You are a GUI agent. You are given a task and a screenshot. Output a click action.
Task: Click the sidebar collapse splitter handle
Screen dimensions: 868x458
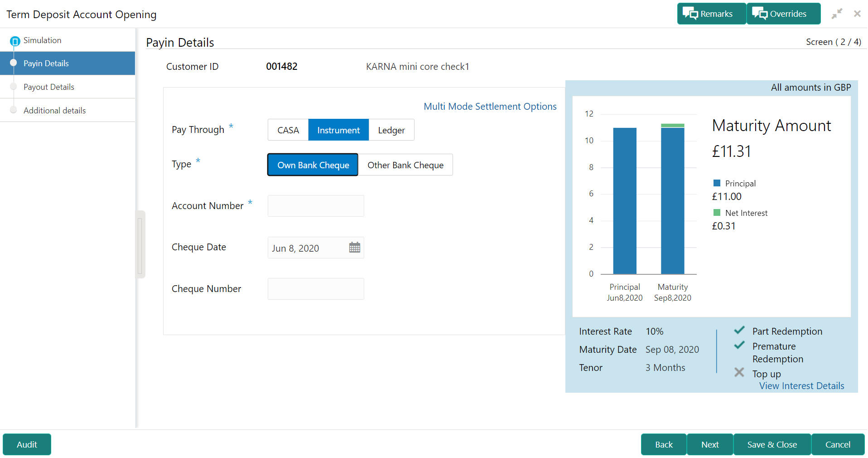coord(140,244)
